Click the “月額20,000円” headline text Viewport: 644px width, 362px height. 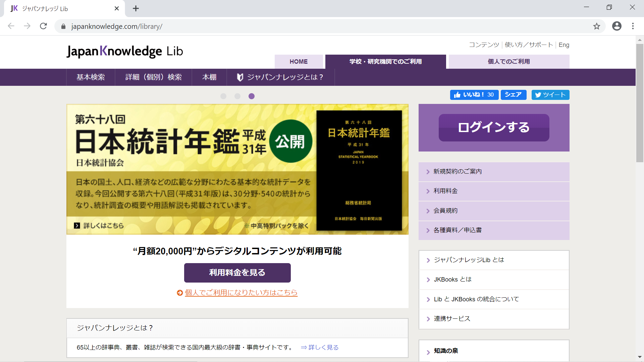pyautogui.click(x=237, y=251)
